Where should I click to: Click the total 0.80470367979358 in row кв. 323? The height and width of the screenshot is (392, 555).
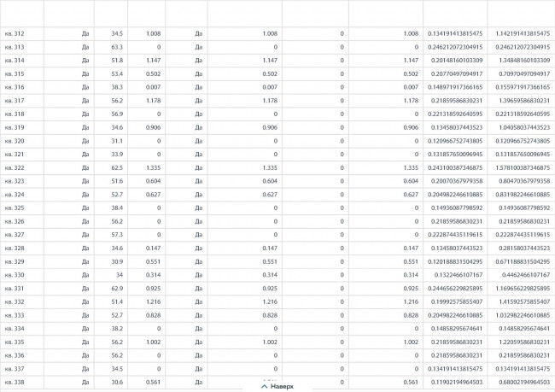[524, 181]
